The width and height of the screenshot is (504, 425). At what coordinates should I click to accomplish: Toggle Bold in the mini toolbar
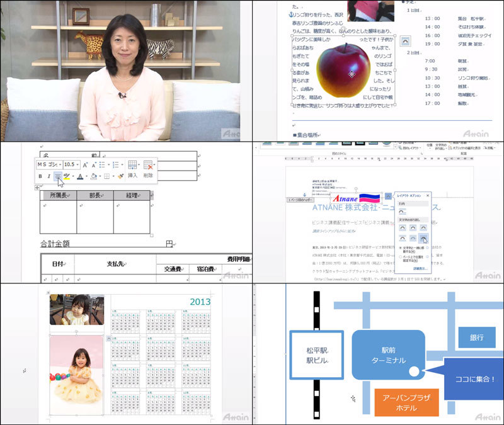tap(40, 176)
